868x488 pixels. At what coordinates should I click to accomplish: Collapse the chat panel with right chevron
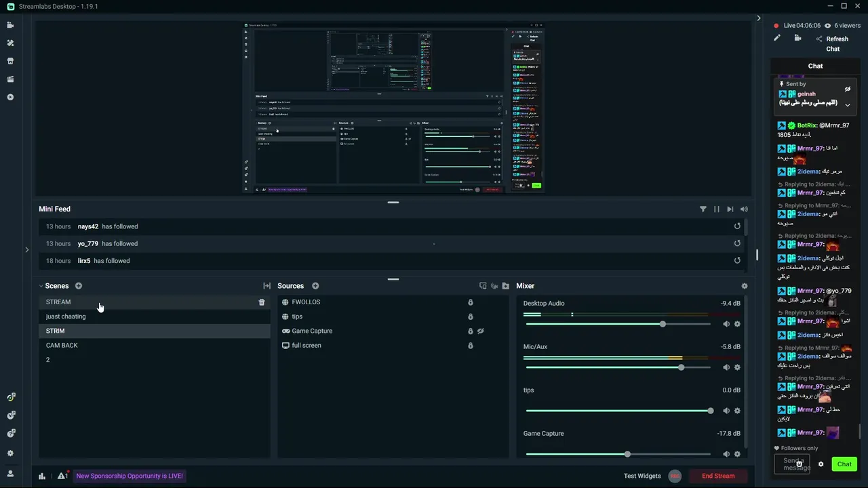pos(759,18)
